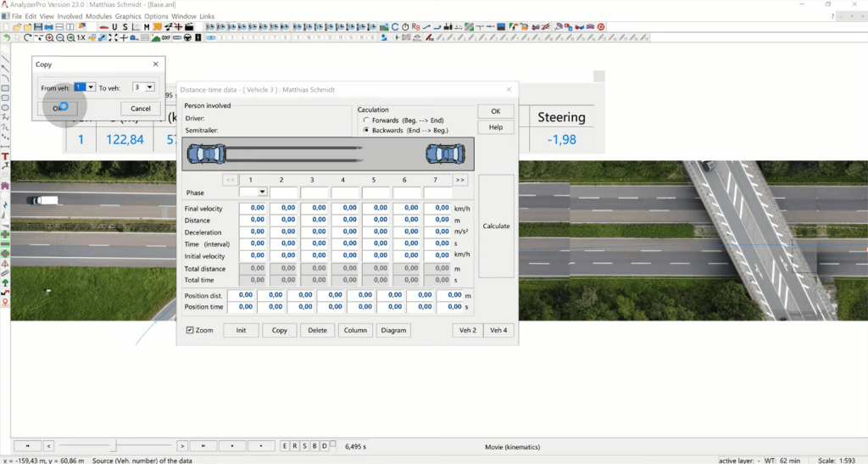Click the Undo arrow icon
This screenshot has height=464, width=868.
point(7,38)
